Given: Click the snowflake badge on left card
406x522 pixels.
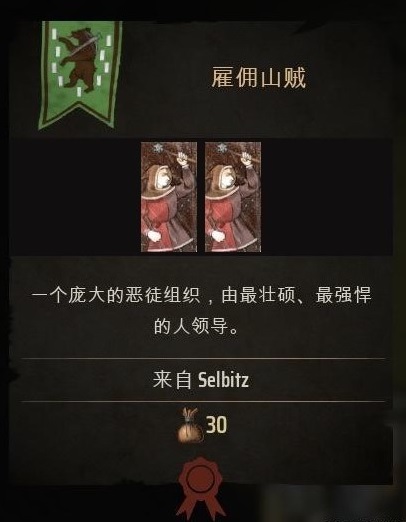Looking at the screenshot, I should (x=157, y=148).
